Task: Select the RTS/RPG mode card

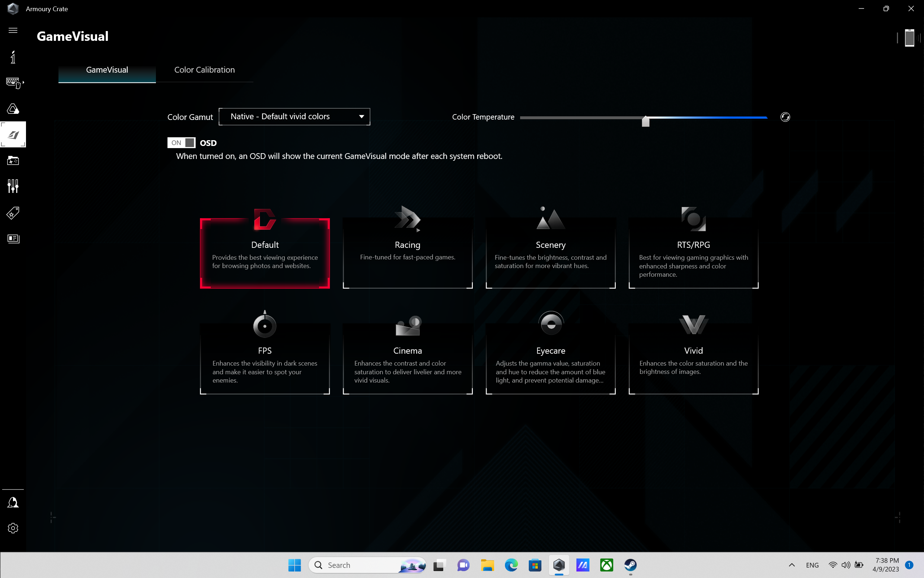Action: (693, 253)
